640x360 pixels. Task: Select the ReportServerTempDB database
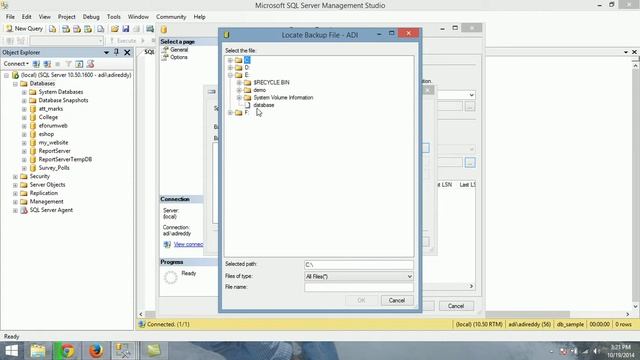65,159
